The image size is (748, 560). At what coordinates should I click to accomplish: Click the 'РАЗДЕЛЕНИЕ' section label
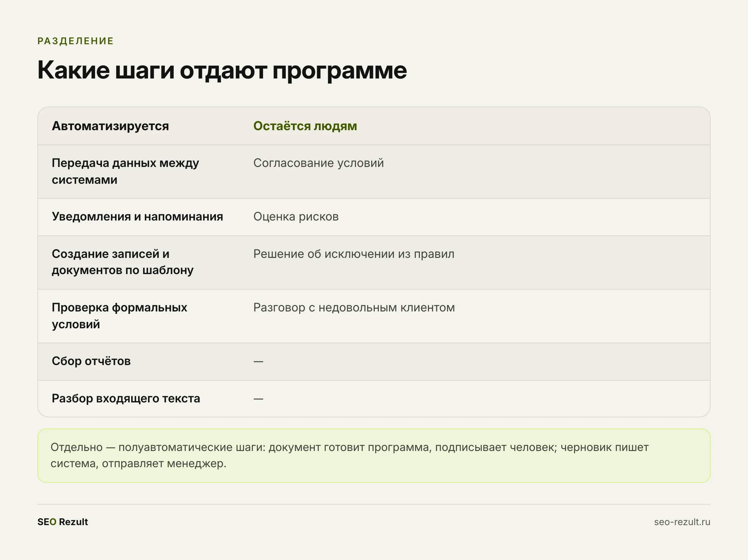coord(75,41)
